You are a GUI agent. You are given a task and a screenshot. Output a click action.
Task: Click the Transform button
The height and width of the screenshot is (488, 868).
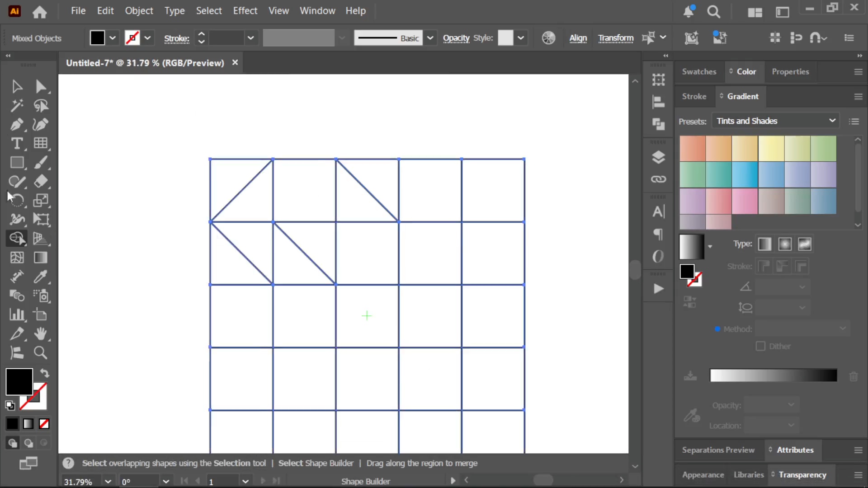pos(616,38)
